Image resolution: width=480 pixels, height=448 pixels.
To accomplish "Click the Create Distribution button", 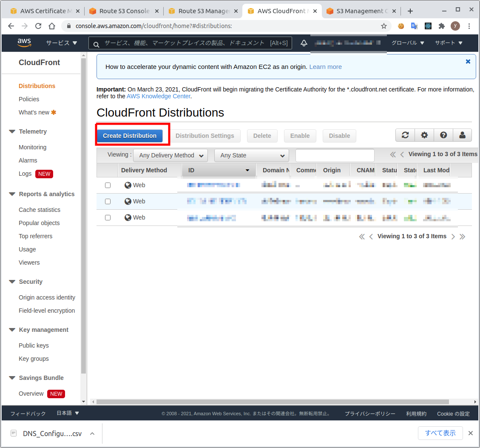I will click(130, 136).
